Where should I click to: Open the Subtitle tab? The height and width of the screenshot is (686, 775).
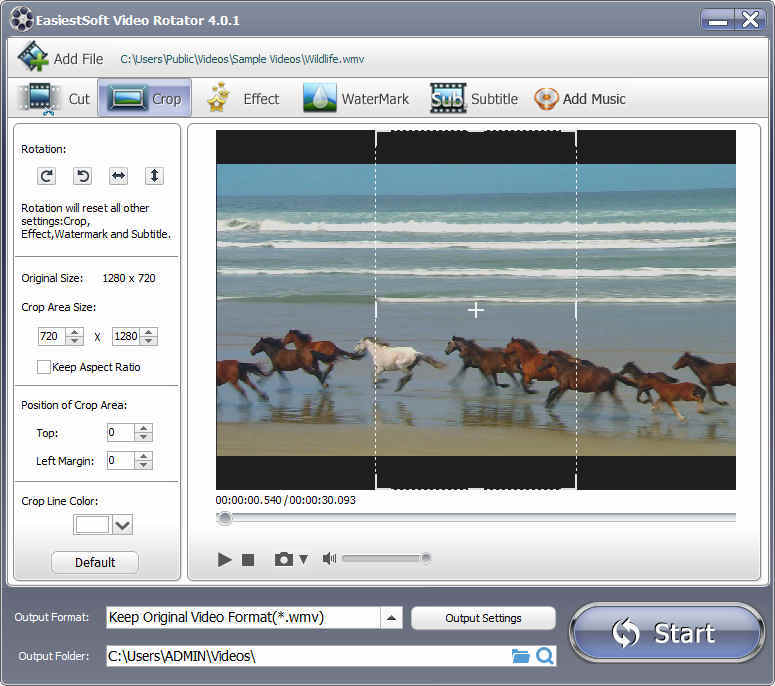coord(474,98)
